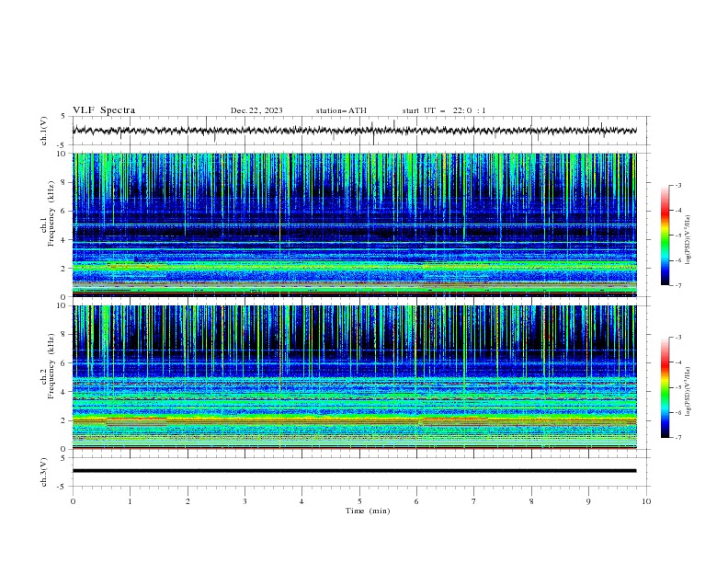728x563 pixels.
Task: Click time axis tick label "1"
Action: tap(130, 501)
